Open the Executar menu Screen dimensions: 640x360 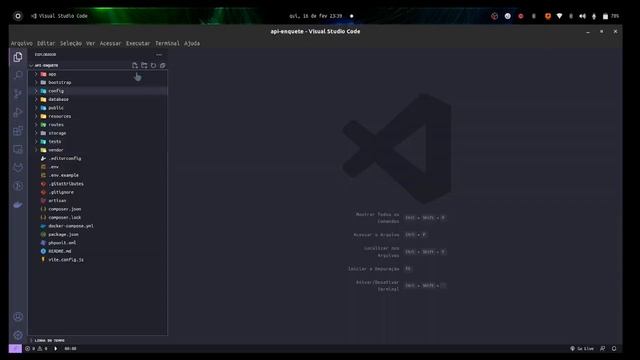[x=138, y=43]
